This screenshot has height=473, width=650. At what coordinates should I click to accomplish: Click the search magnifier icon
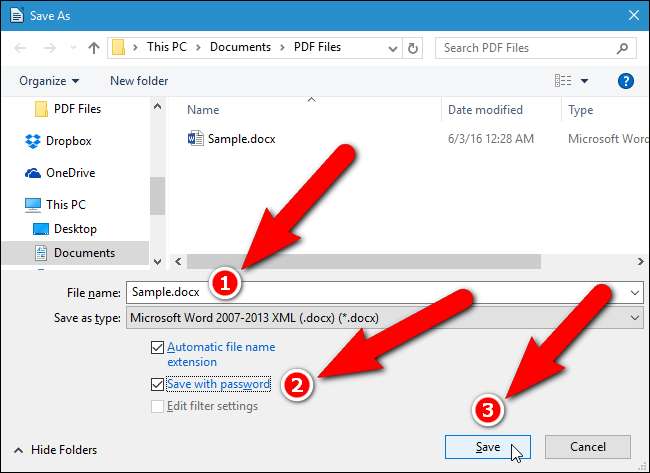(622, 49)
